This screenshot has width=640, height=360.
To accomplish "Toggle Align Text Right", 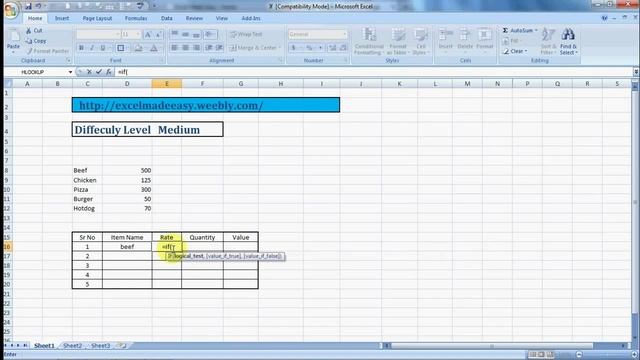I will pos(196,48).
